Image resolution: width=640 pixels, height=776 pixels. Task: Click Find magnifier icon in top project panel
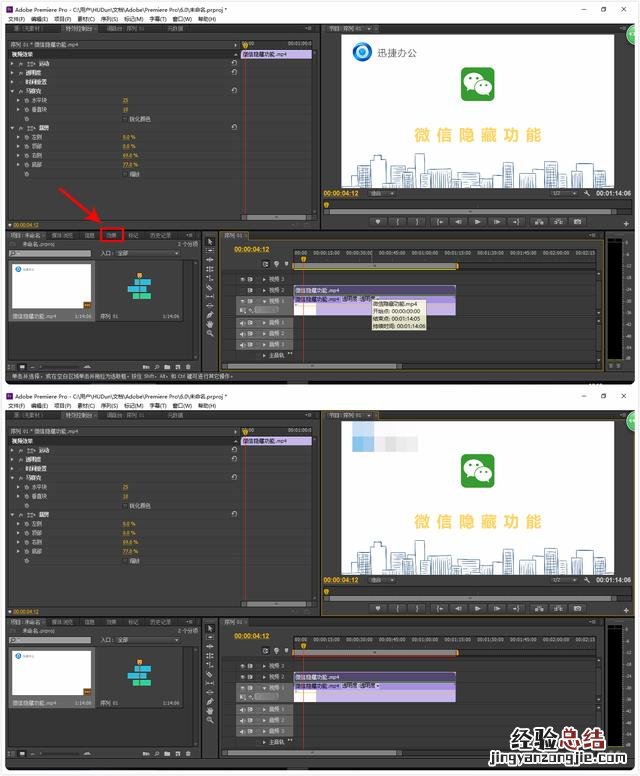point(156,367)
